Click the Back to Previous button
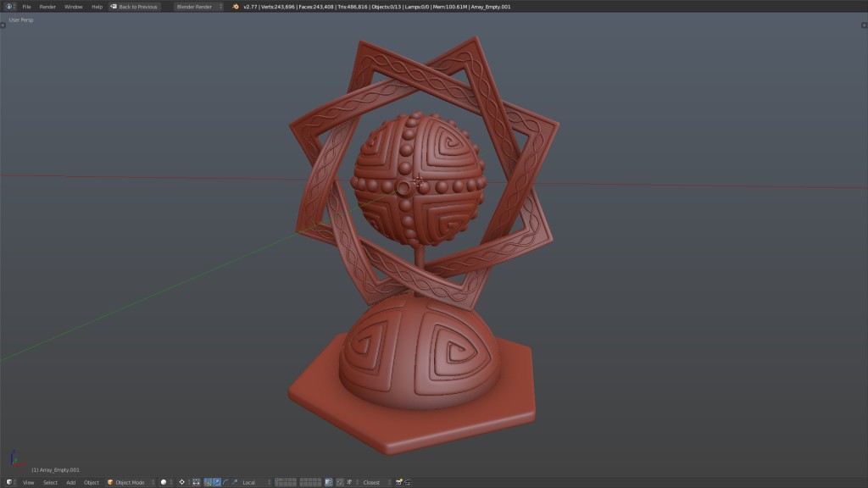 [133, 6]
